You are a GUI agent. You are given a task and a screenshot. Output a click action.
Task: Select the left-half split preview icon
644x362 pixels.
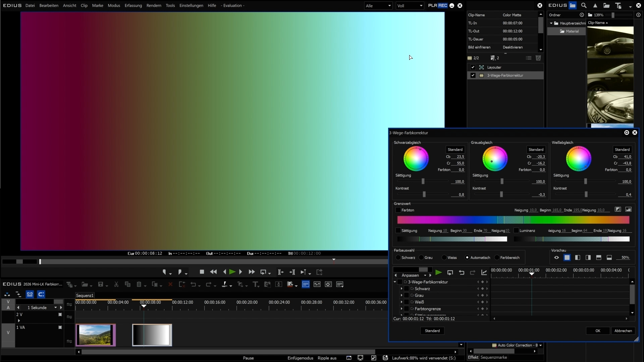(578, 257)
